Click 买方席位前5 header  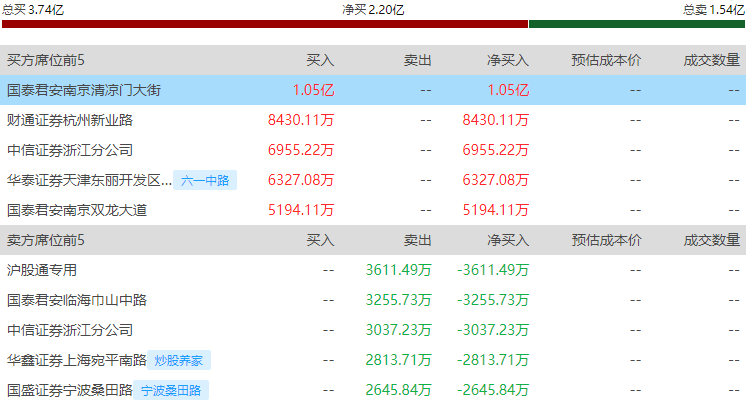46,60
